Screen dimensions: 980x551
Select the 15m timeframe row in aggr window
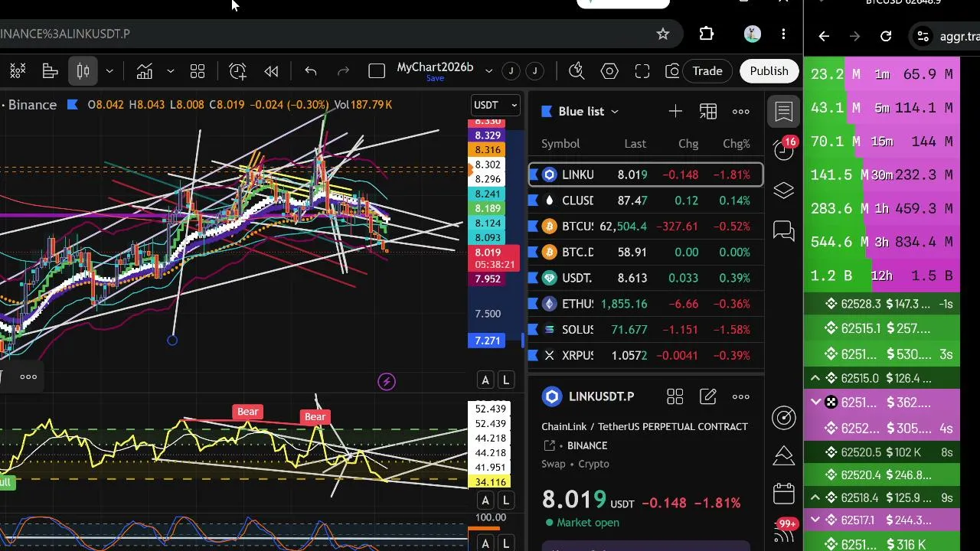click(x=882, y=142)
